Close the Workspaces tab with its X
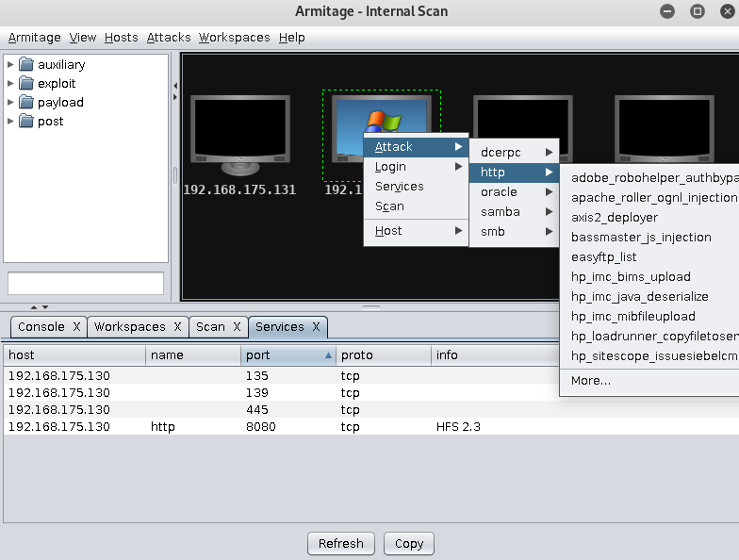739x560 pixels. 177,326
